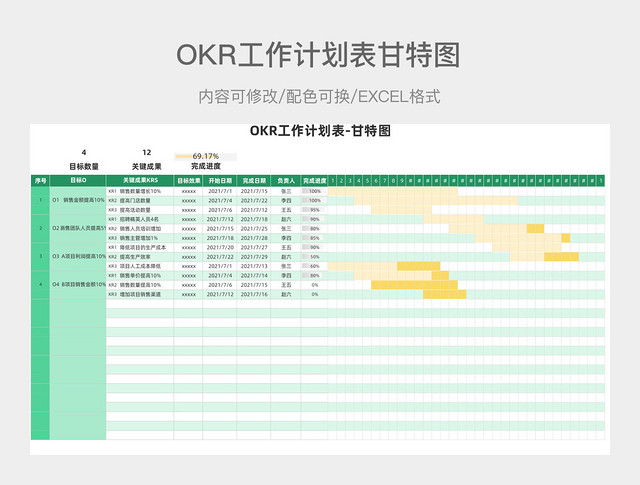This screenshot has height=485, width=640.
Task: Click the 0% progress cell for 增加项目销售渠道
Action: click(314, 294)
